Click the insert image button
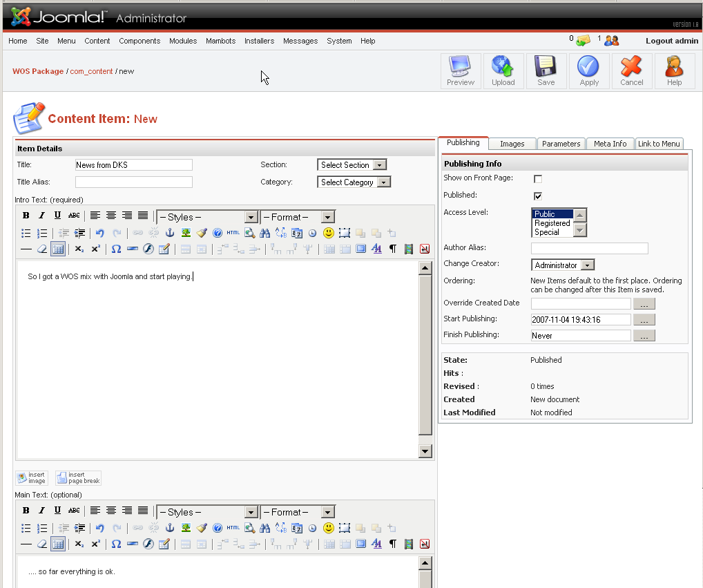The height and width of the screenshot is (588, 703). (x=32, y=477)
